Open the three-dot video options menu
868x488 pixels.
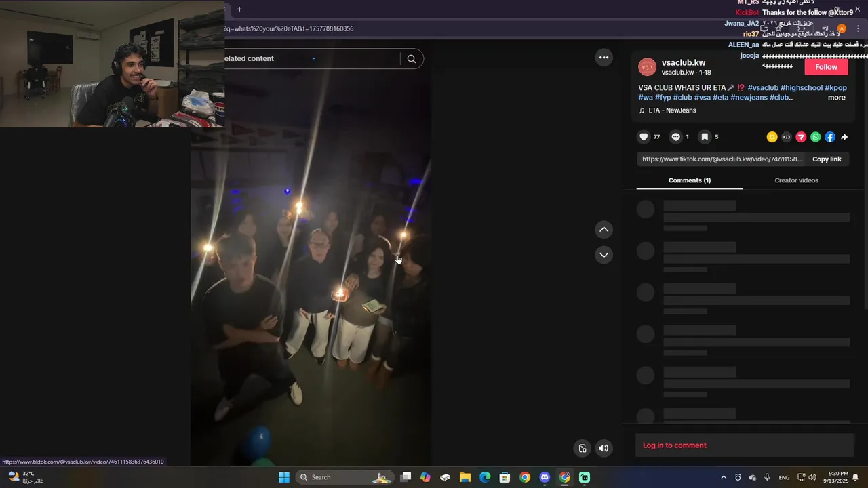click(x=604, y=58)
